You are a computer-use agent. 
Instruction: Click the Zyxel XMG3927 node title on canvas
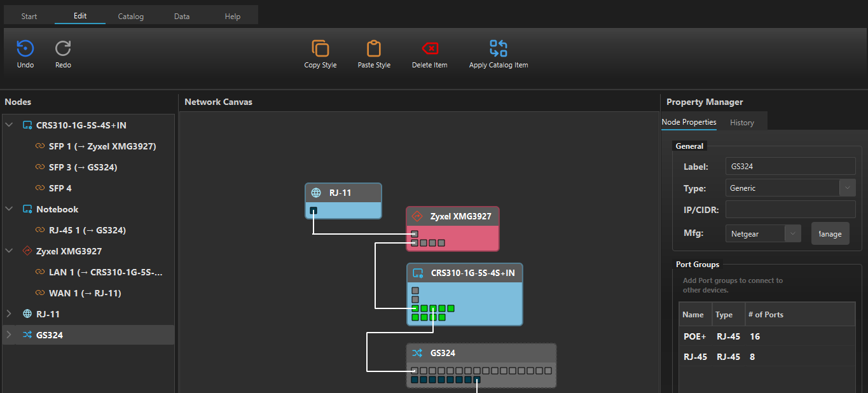point(461,216)
